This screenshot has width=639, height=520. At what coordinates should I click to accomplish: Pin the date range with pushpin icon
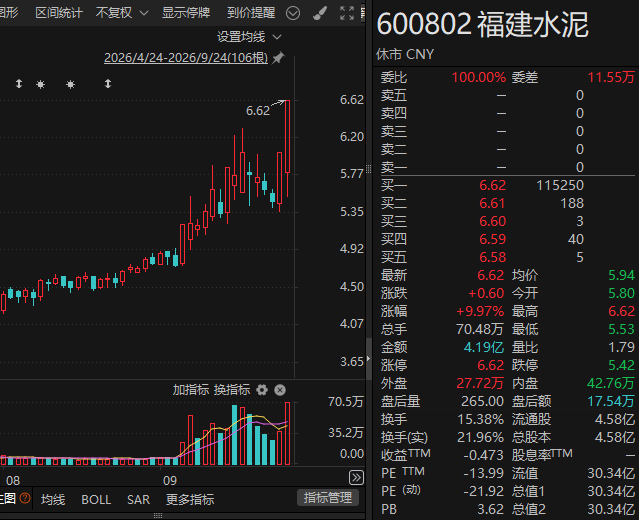278,58
